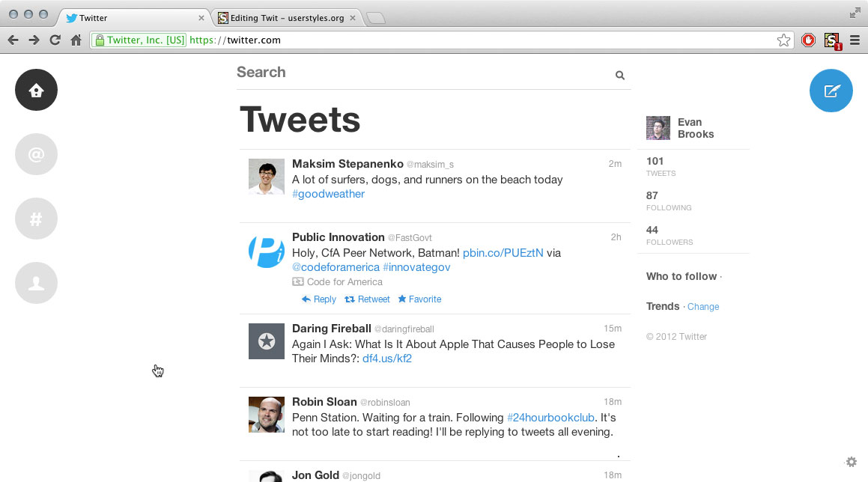This screenshot has width=868, height=482.
Task: Open the #goodweather hashtag
Action: 328,195
